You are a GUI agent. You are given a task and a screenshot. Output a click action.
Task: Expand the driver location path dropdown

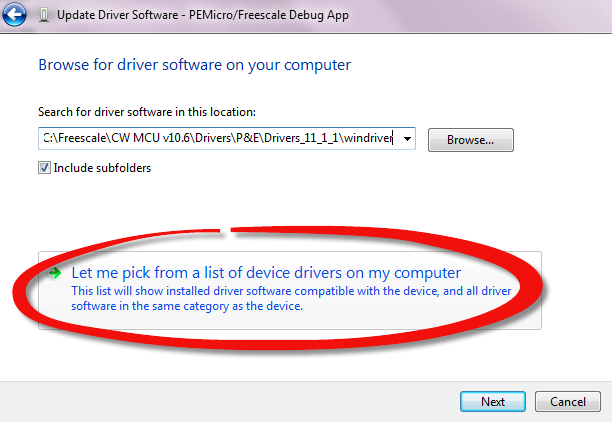tap(407, 140)
